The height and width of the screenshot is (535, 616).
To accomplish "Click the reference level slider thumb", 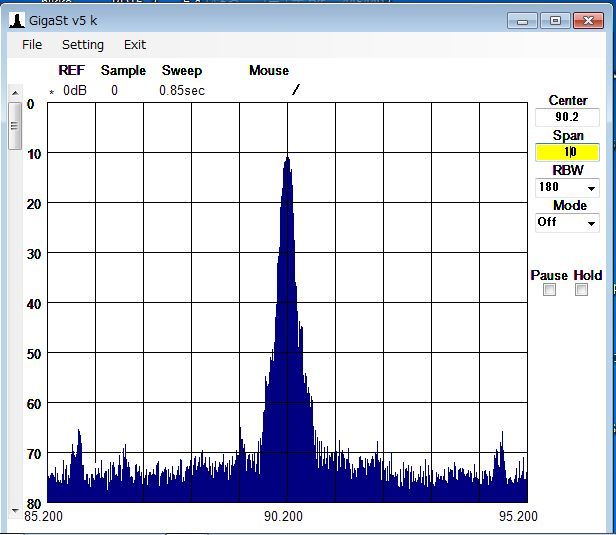I will [x=15, y=126].
